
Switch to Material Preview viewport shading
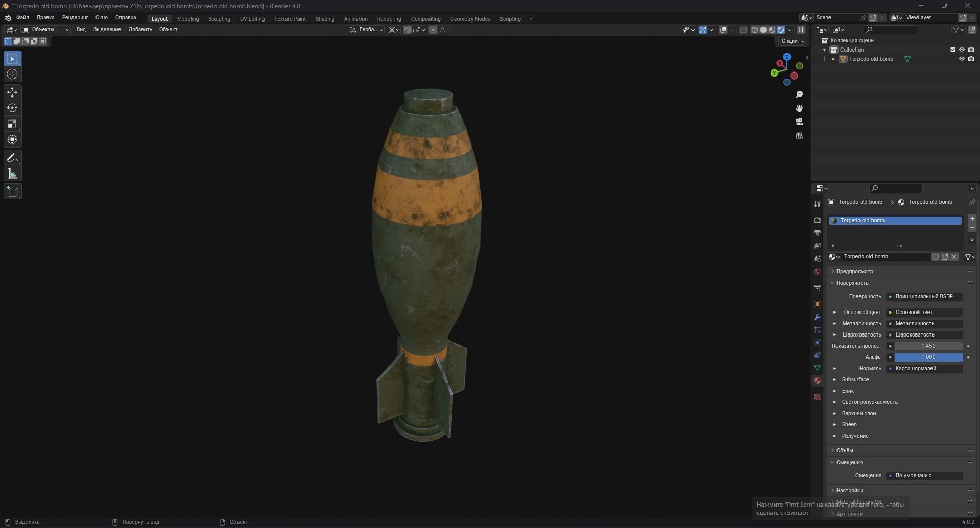tap(772, 30)
